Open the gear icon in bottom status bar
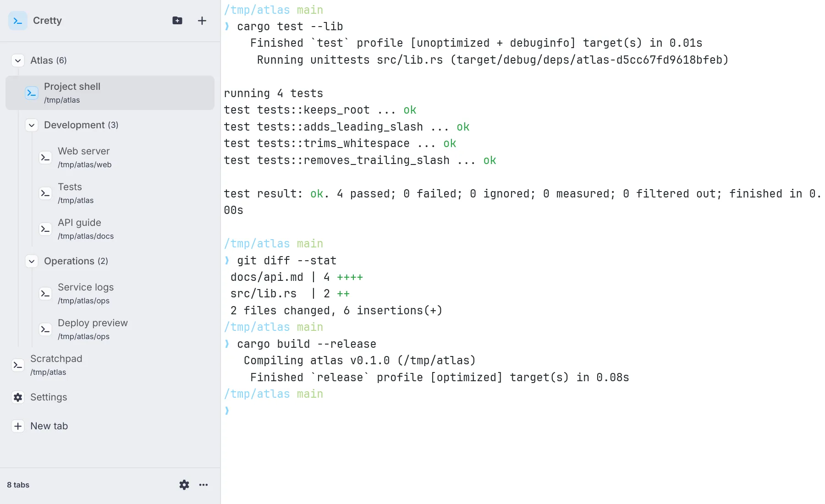The image size is (825, 504). point(184,485)
